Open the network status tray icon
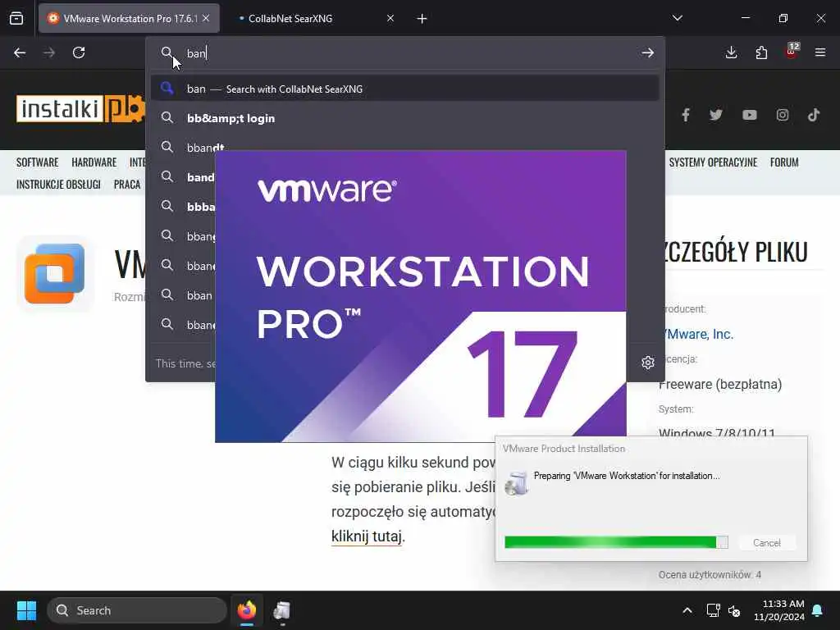Viewport: 840px width, 630px height. 713,610
